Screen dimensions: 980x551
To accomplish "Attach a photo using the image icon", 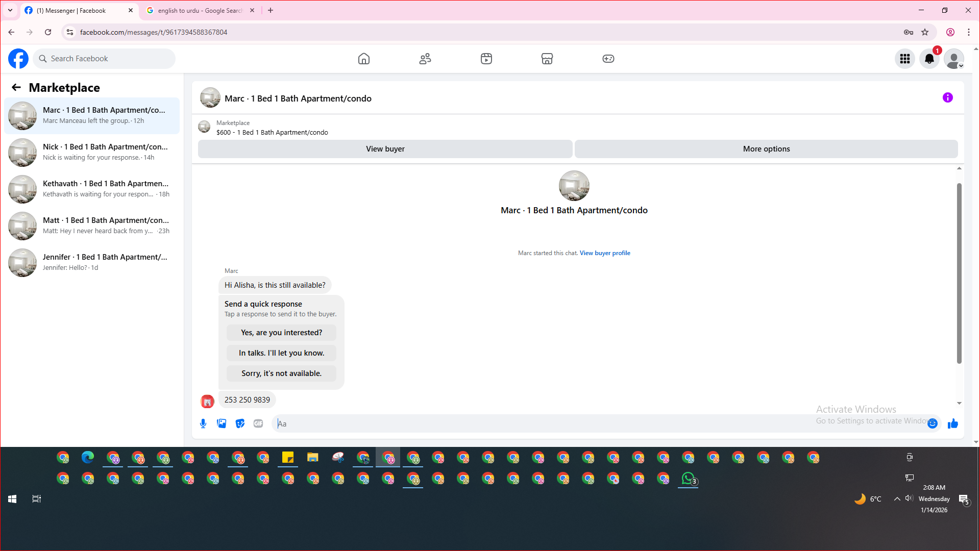I will point(222,423).
